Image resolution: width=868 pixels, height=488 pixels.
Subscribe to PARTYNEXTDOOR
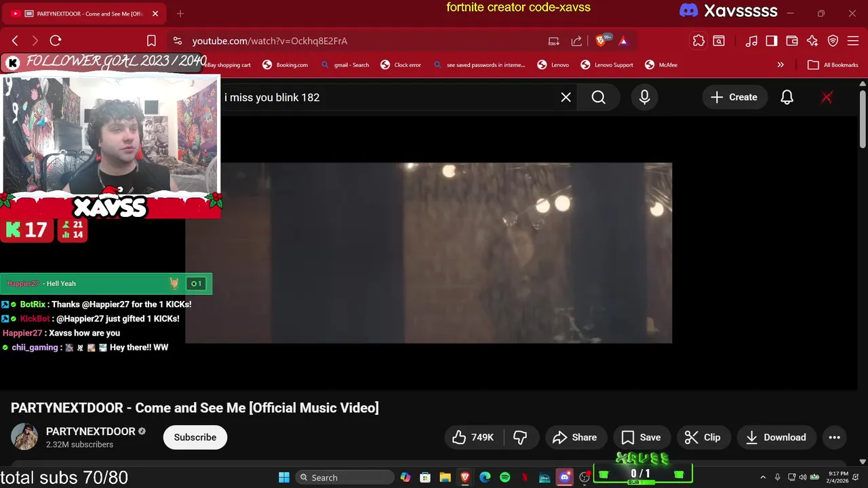click(195, 437)
